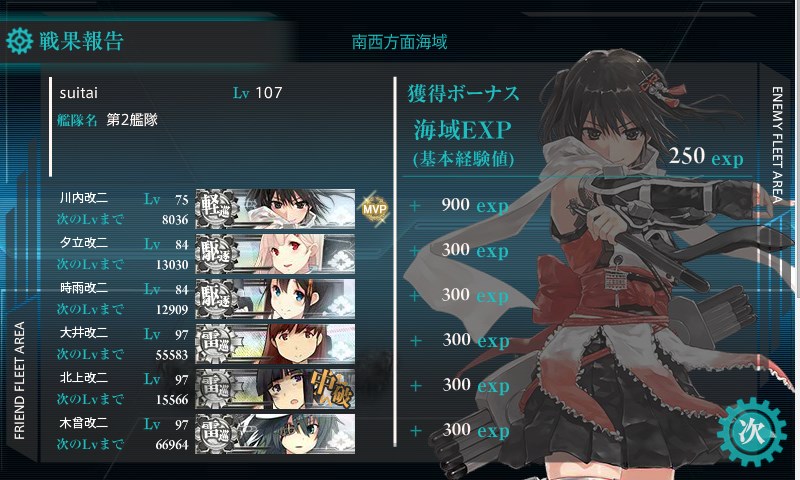Click the teal gear 次 next button
800x480 pixels.
point(751,433)
